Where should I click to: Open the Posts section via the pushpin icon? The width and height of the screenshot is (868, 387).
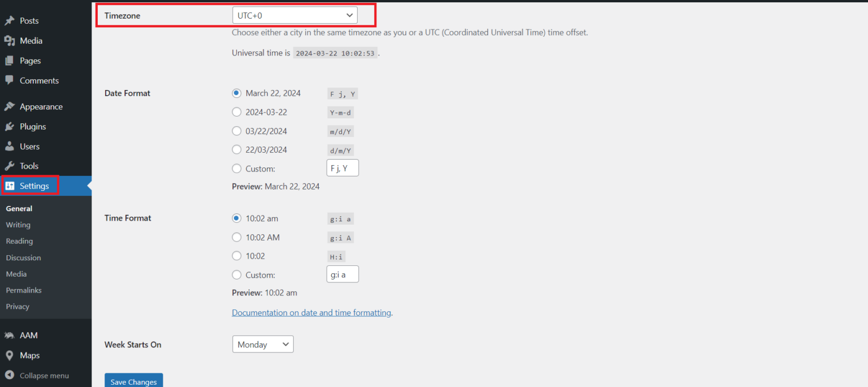tap(10, 20)
